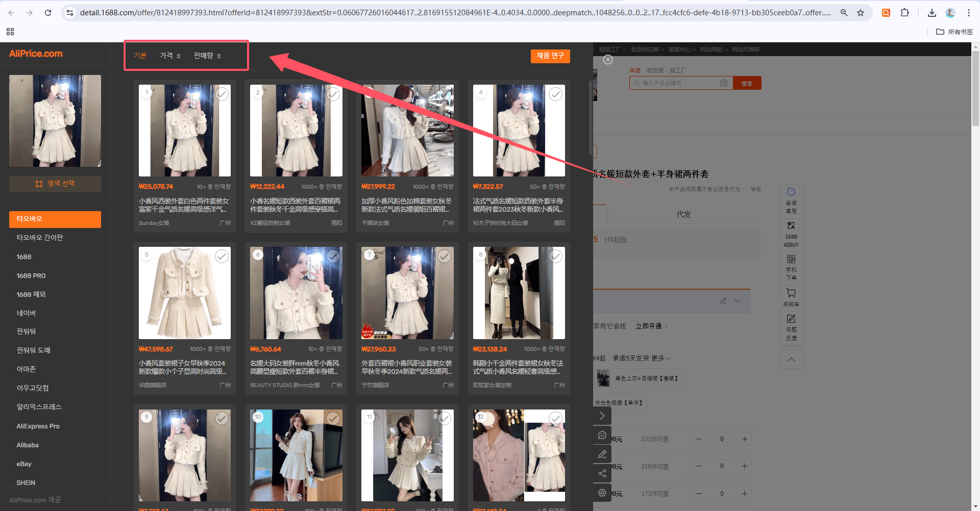The image size is (980, 511).
Task: Click the 영역 선택 area select button
Action: [55, 184]
